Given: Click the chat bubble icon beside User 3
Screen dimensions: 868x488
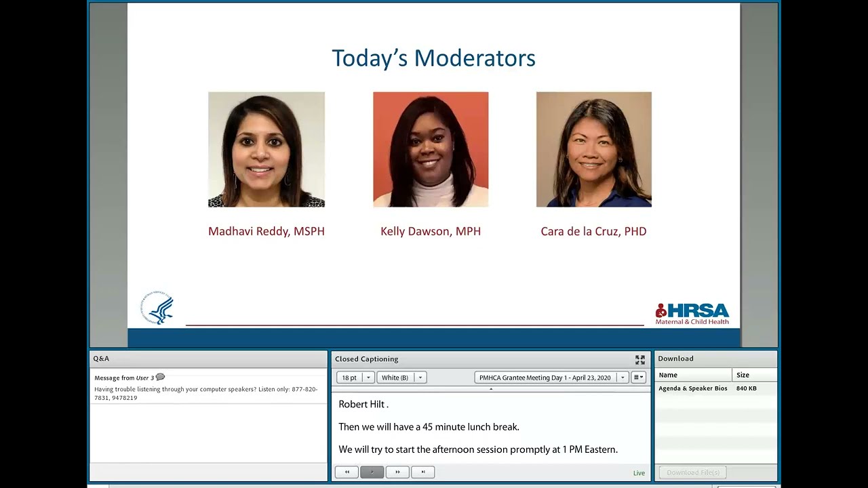Looking at the screenshot, I should (160, 378).
